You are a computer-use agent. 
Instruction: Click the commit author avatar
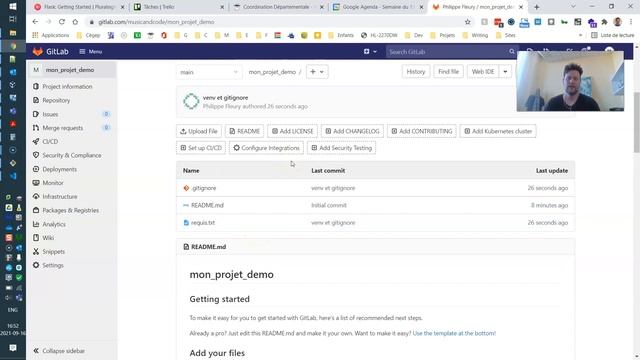coord(191,101)
